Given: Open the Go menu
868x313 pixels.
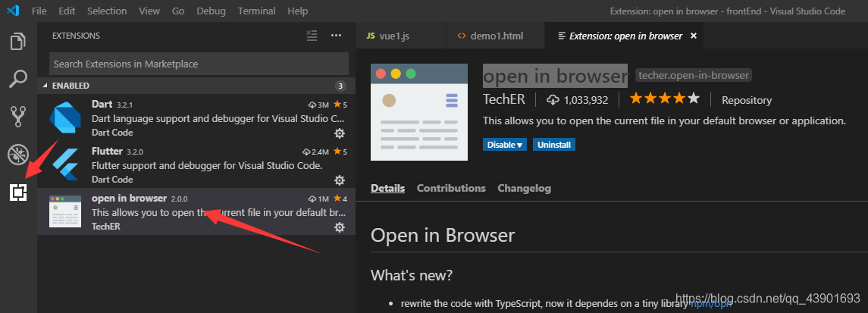Looking at the screenshot, I should click(178, 11).
